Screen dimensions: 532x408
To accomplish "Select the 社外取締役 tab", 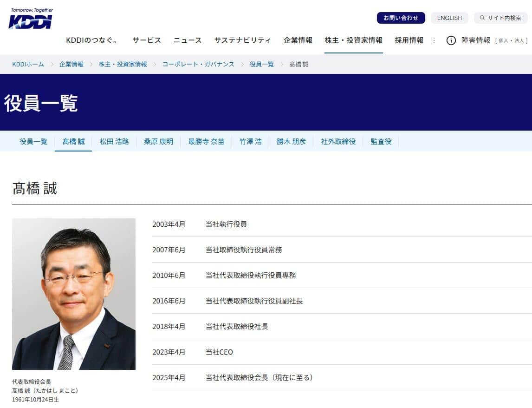I will 338,142.
